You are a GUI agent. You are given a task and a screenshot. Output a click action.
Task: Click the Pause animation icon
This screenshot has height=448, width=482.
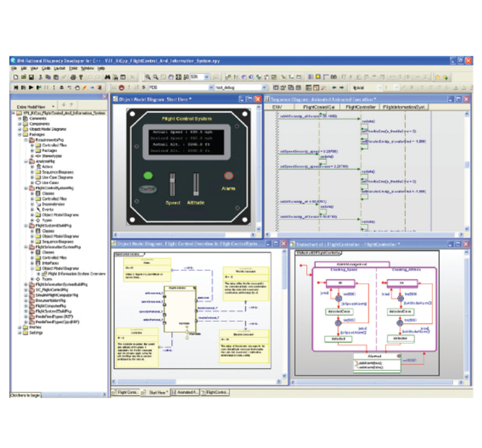tap(47, 87)
